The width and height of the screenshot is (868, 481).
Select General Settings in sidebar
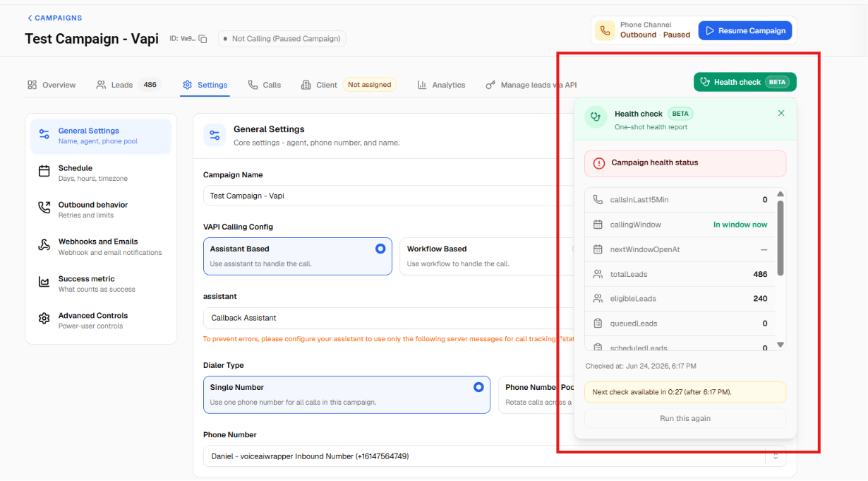(x=101, y=136)
